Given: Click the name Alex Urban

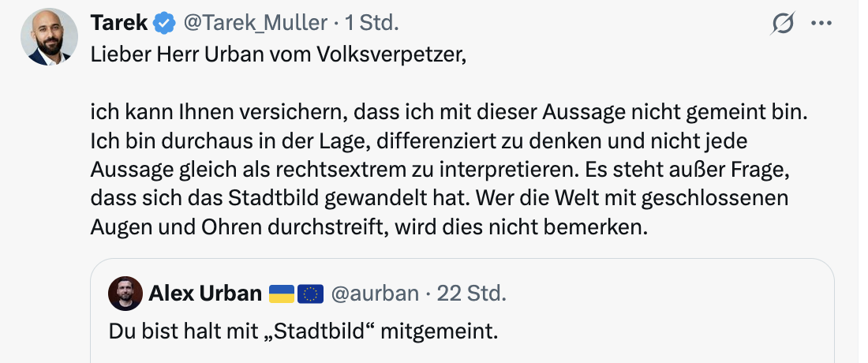Looking at the screenshot, I should pyautogui.click(x=205, y=294).
